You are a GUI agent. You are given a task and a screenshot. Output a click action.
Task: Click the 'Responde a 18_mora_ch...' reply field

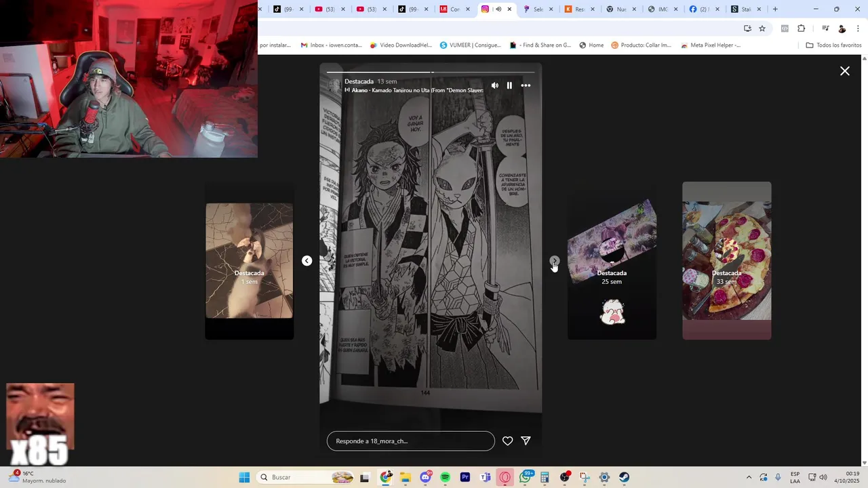tap(411, 441)
